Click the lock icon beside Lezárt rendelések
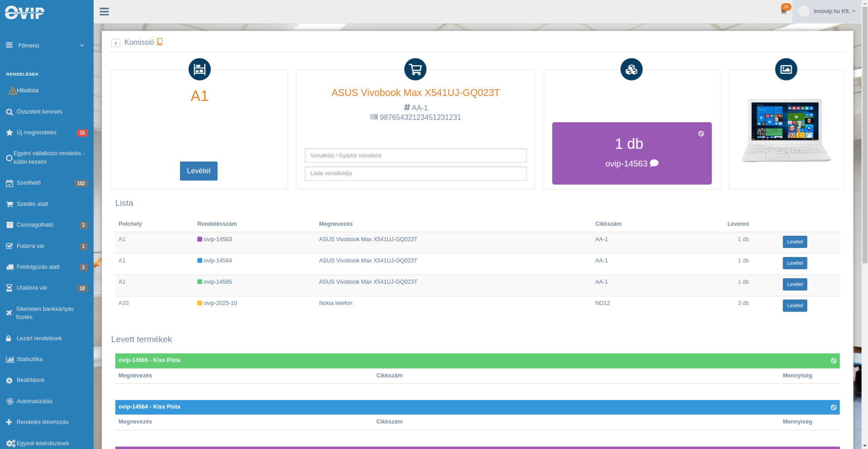 click(9, 339)
